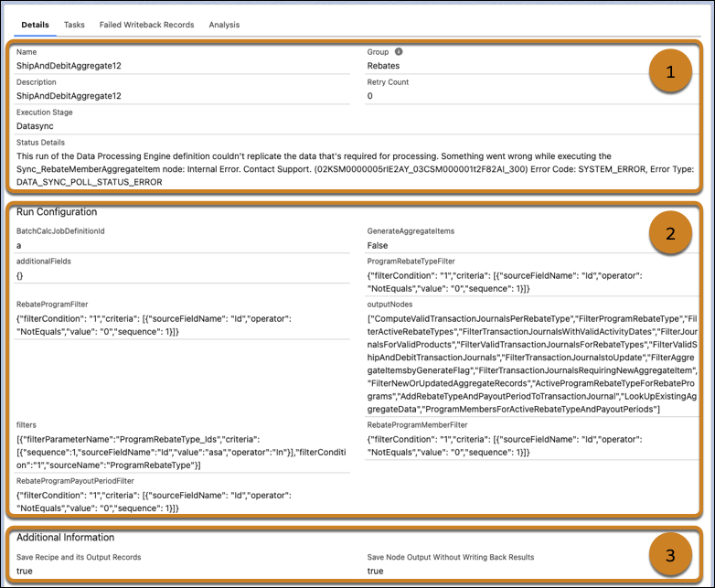Click the ProgramRebateTypeFilter JSON value
The height and width of the screenshot is (588, 715).
[505, 282]
